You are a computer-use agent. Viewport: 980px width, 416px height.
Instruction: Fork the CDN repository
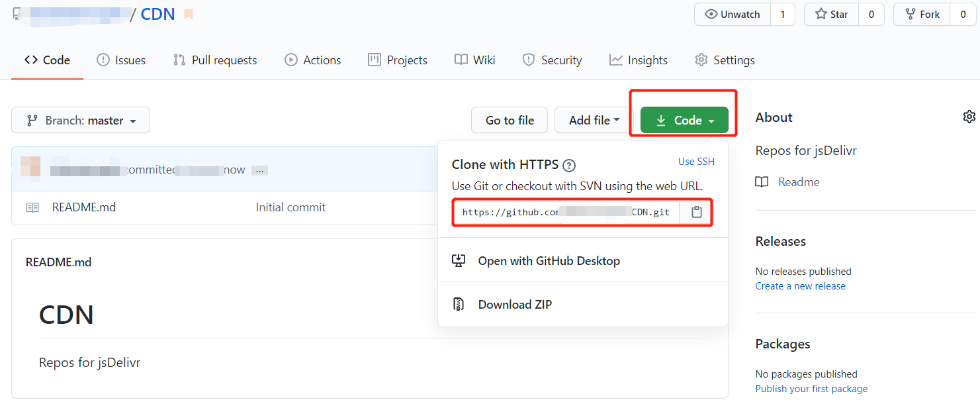922,15
